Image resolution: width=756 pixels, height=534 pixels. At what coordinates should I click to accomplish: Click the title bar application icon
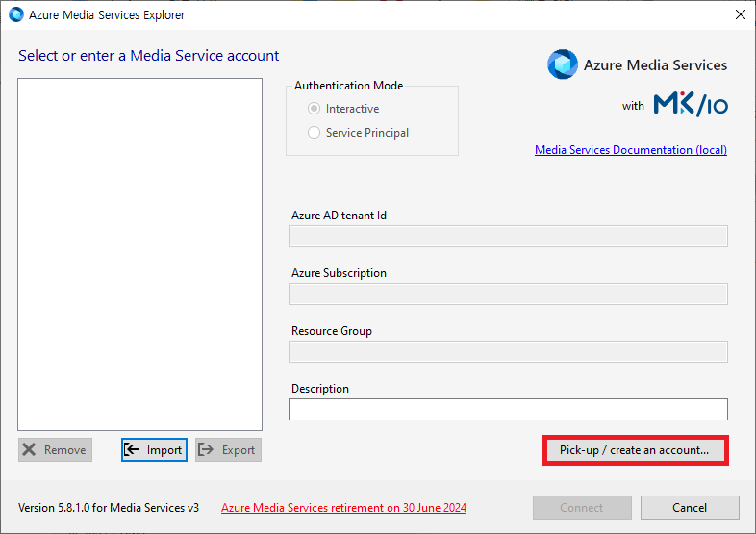(x=16, y=15)
